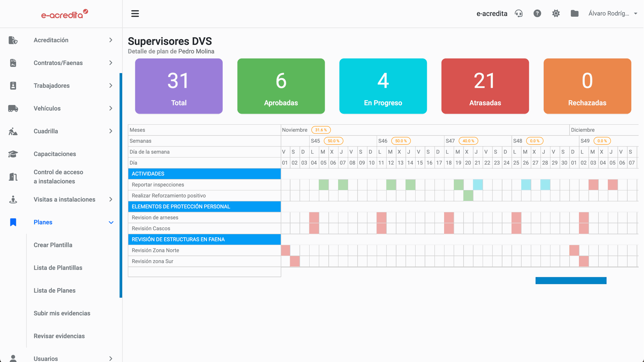Click the green Aprobadas summary card
The height and width of the screenshot is (362, 644).
[281, 86]
